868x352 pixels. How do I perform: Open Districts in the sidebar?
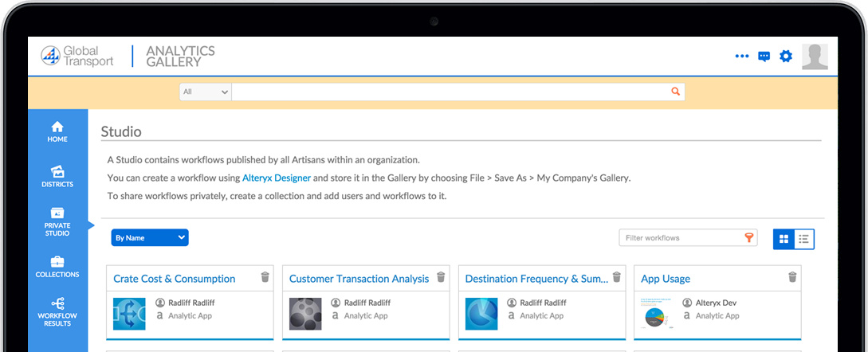point(57,177)
